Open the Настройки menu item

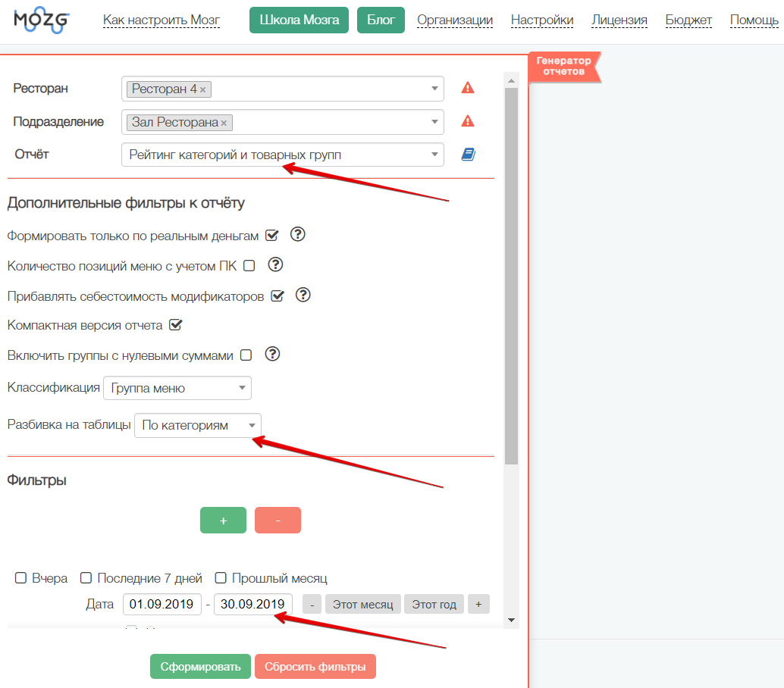pyautogui.click(x=541, y=20)
